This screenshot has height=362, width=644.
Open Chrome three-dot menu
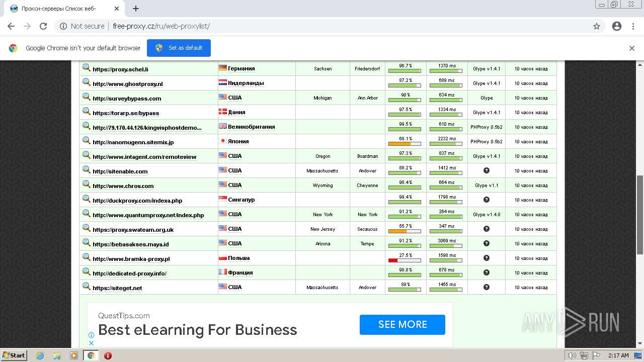click(x=633, y=26)
